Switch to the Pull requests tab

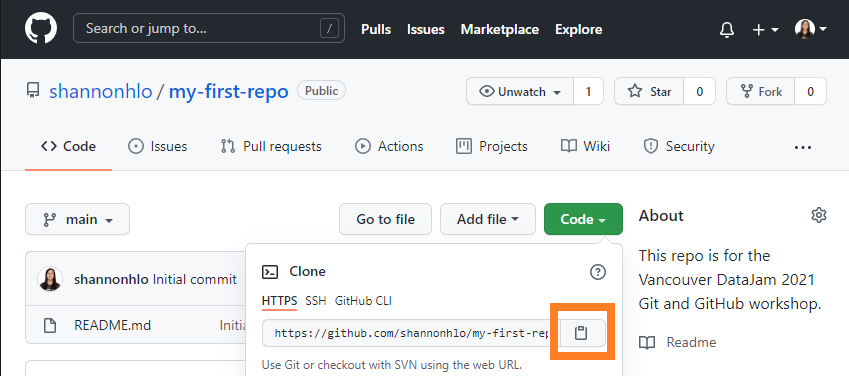(x=271, y=146)
